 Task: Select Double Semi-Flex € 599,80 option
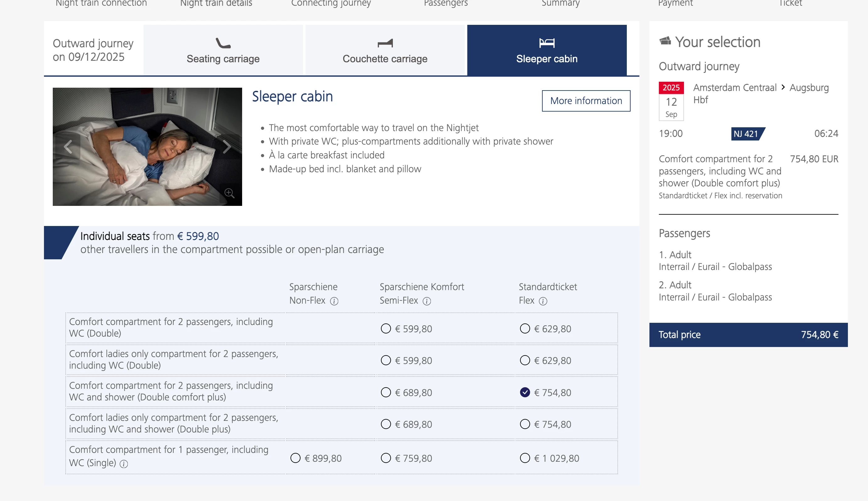386,329
